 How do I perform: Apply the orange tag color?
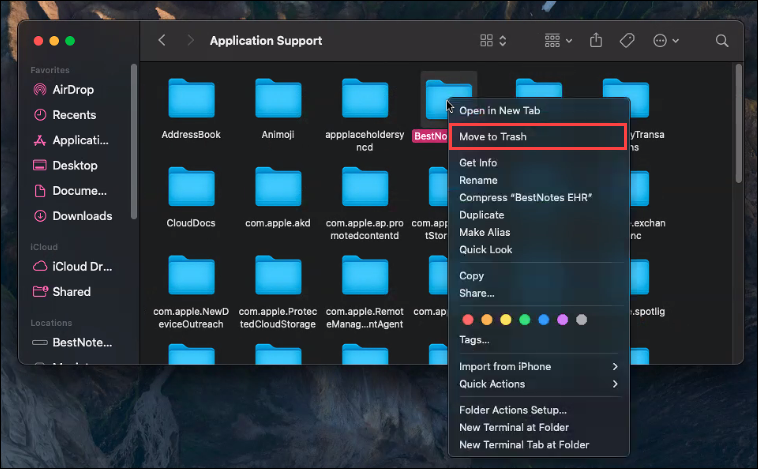coord(487,320)
